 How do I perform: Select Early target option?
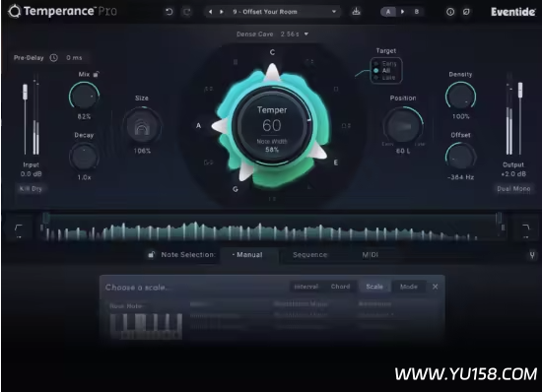(385, 64)
